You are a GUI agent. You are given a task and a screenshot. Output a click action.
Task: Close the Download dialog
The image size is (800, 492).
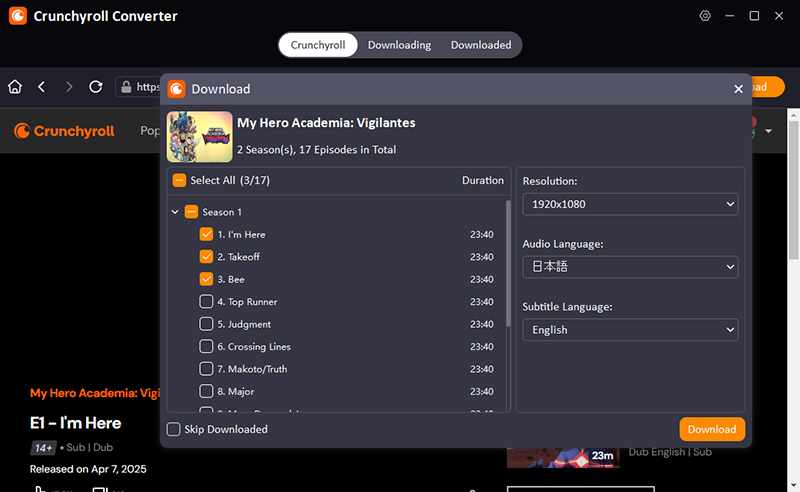coord(738,89)
